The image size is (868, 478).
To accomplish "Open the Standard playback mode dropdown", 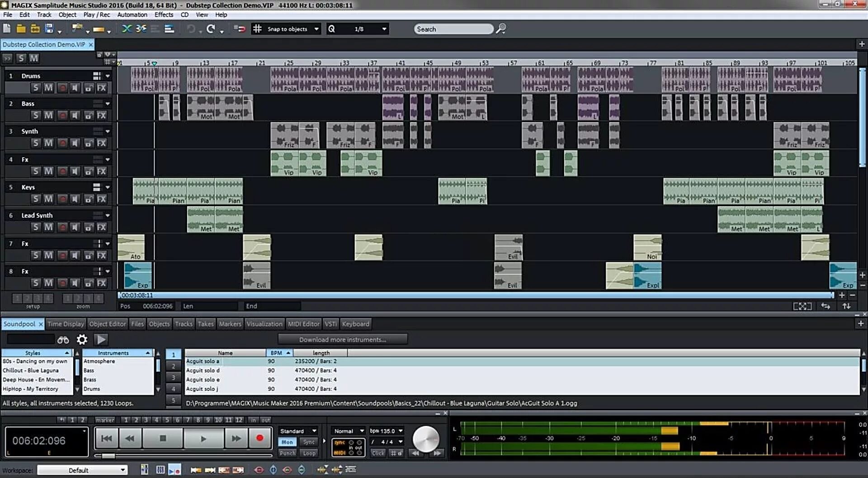I will click(x=298, y=431).
